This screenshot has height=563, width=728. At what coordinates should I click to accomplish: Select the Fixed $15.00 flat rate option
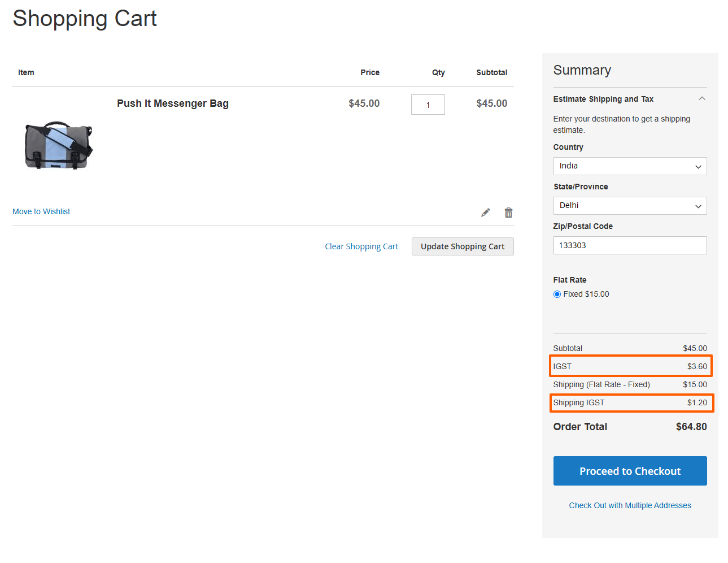click(557, 294)
